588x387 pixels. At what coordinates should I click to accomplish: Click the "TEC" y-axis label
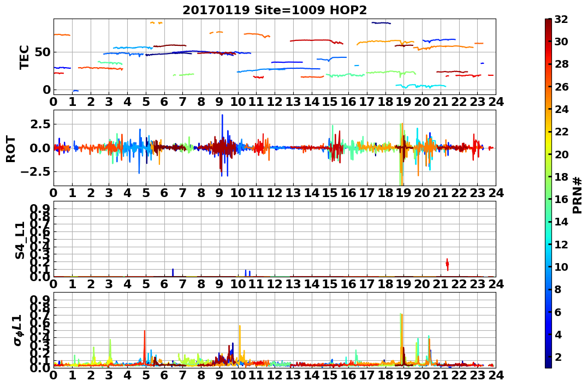(25, 57)
